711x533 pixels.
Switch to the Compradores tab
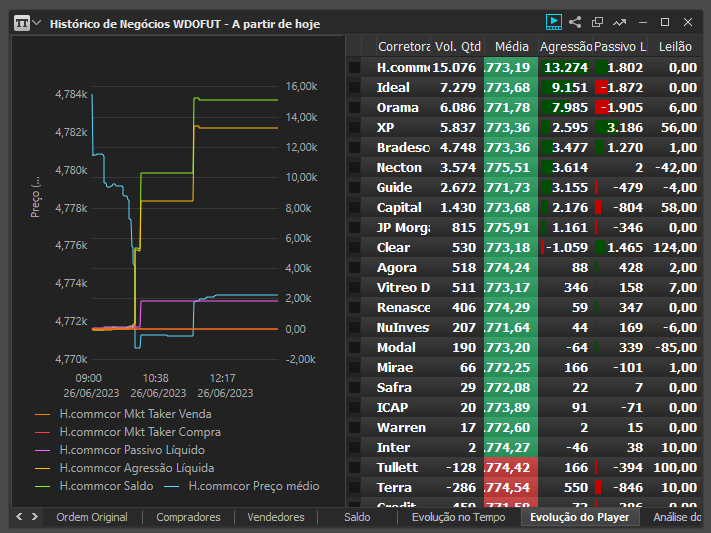[188, 517]
